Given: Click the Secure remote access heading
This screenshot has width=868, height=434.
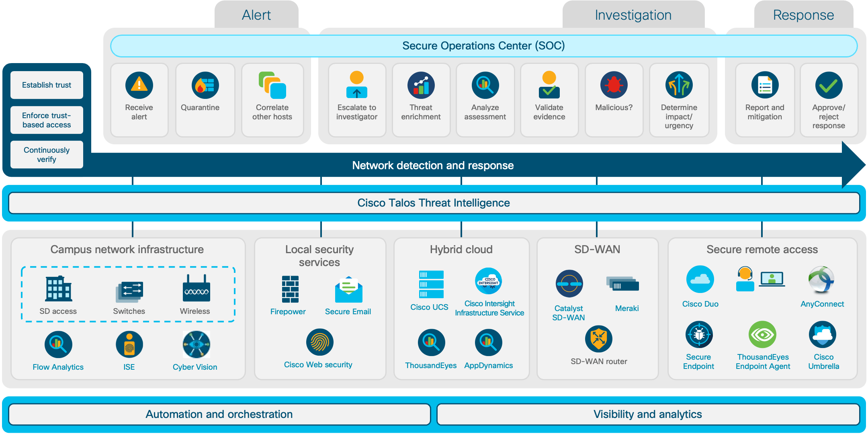Looking at the screenshot, I should (x=762, y=249).
